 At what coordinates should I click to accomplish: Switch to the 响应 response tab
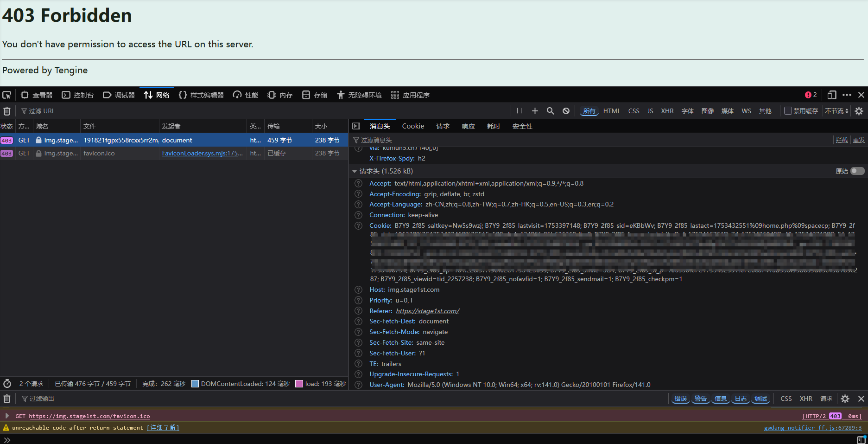pyautogui.click(x=468, y=126)
